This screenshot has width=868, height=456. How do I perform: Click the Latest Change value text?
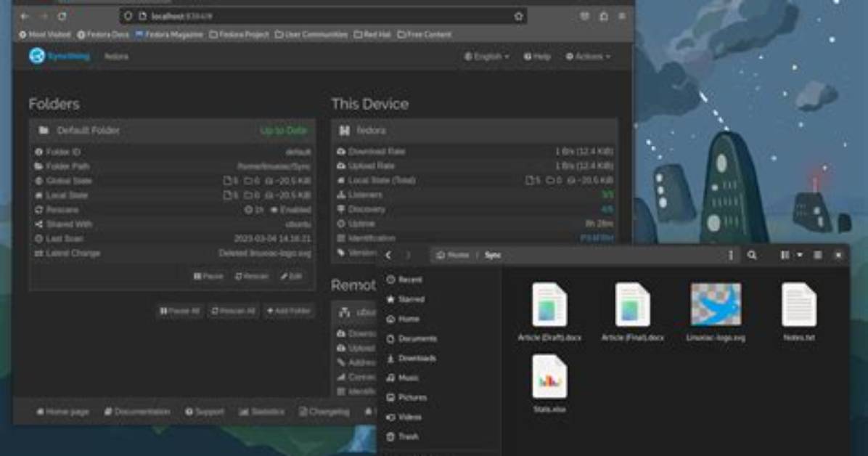tap(265, 253)
